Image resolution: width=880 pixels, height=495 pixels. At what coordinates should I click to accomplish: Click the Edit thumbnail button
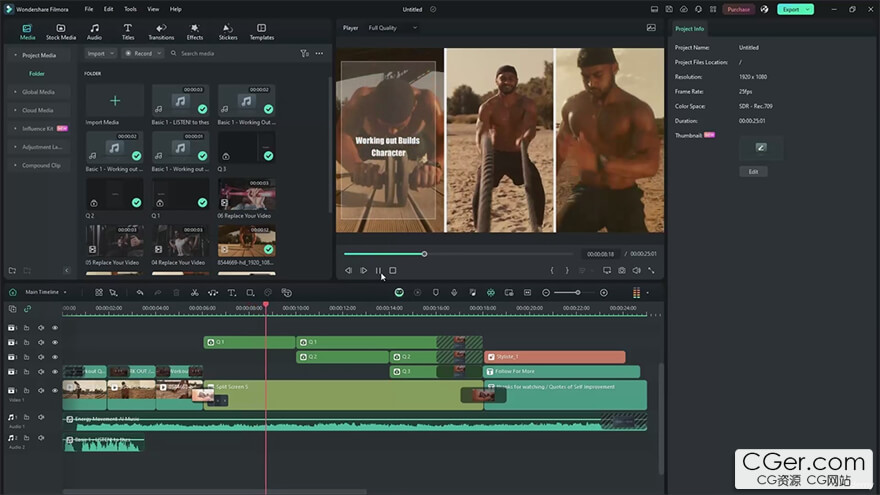[753, 172]
